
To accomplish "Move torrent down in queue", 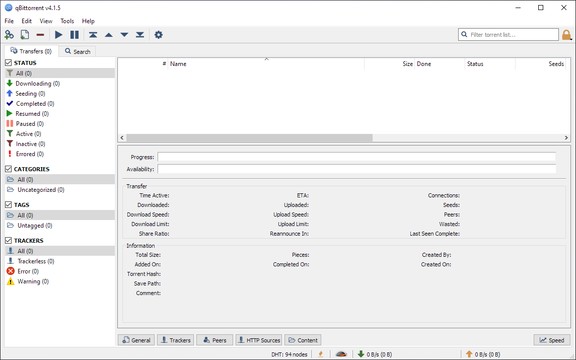I will tap(125, 35).
